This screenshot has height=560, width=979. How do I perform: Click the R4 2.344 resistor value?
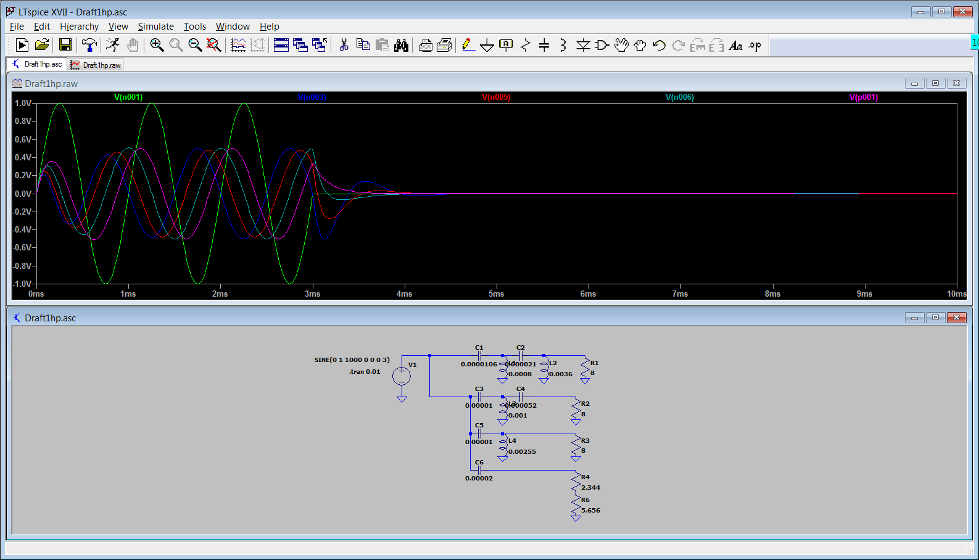click(x=590, y=487)
